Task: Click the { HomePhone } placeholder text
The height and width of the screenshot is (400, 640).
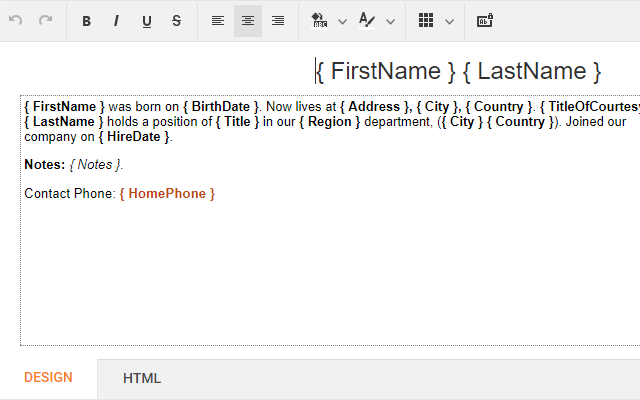Action: (167, 193)
